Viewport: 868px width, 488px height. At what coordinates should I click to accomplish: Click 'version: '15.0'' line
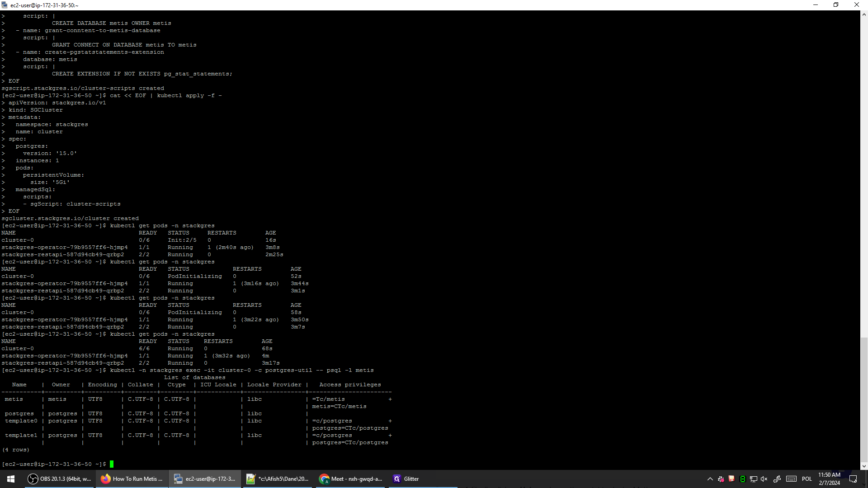click(50, 153)
